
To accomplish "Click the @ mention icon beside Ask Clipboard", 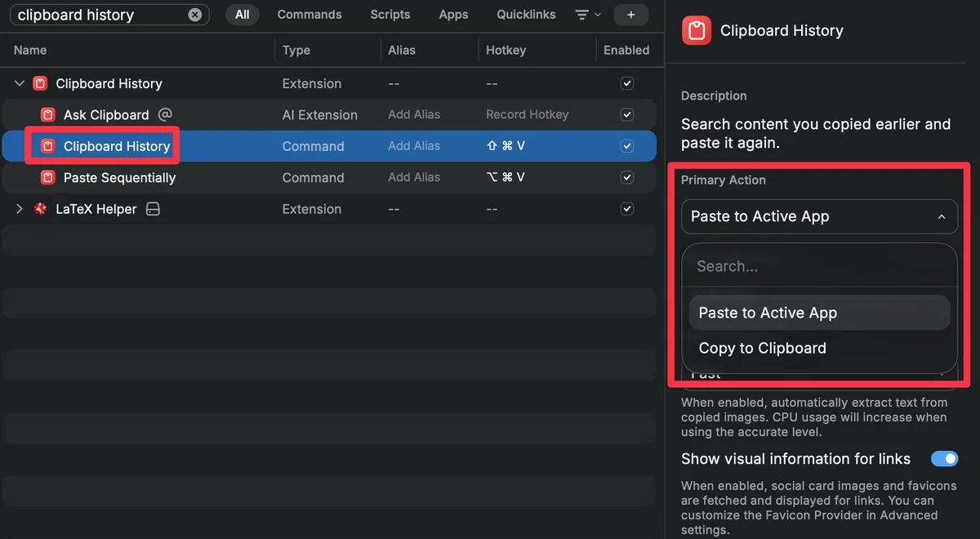I will click(x=165, y=114).
